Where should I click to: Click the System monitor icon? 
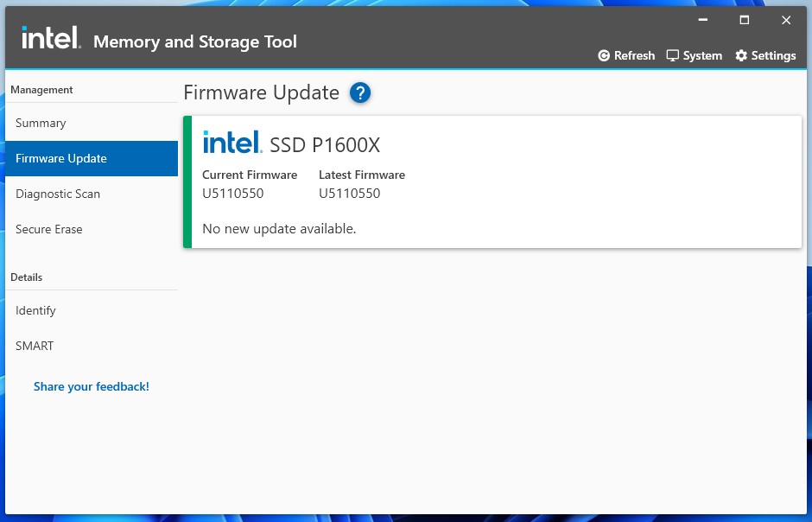pyautogui.click(x=672, y=55)
